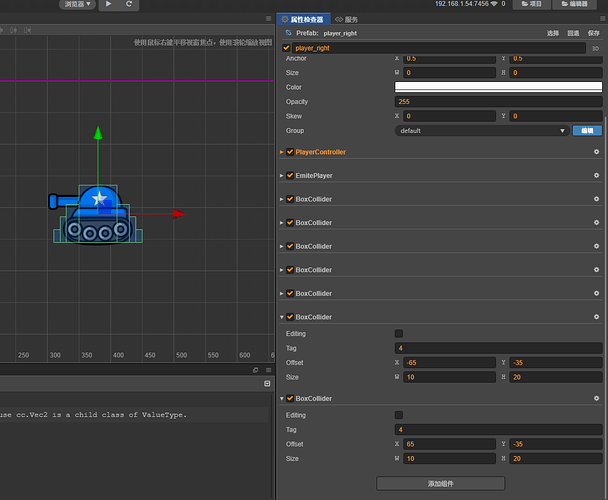
Task: Uncheck the EmitePlayer component checkbox
Action: pyautogui.click(x=290, y=176)
